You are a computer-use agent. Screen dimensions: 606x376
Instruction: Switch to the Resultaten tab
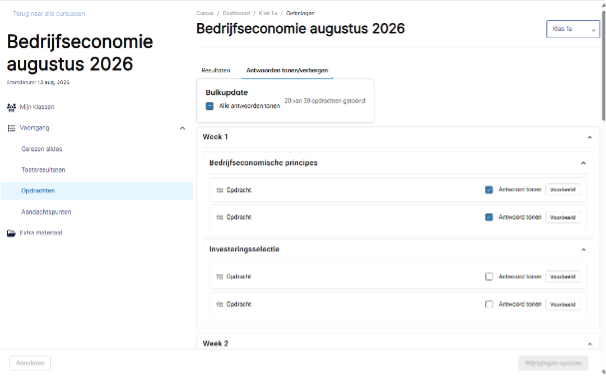pos(216,70)
